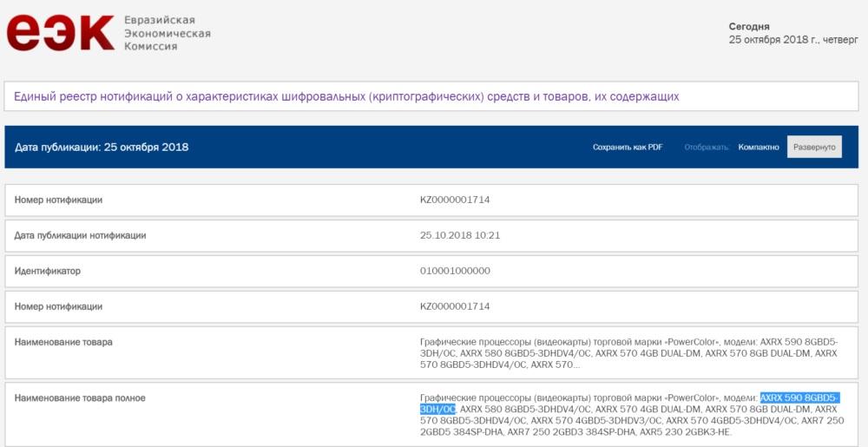868x447 pixels.
Task: Click the Идентификатор row label
Action: [48, 271]
